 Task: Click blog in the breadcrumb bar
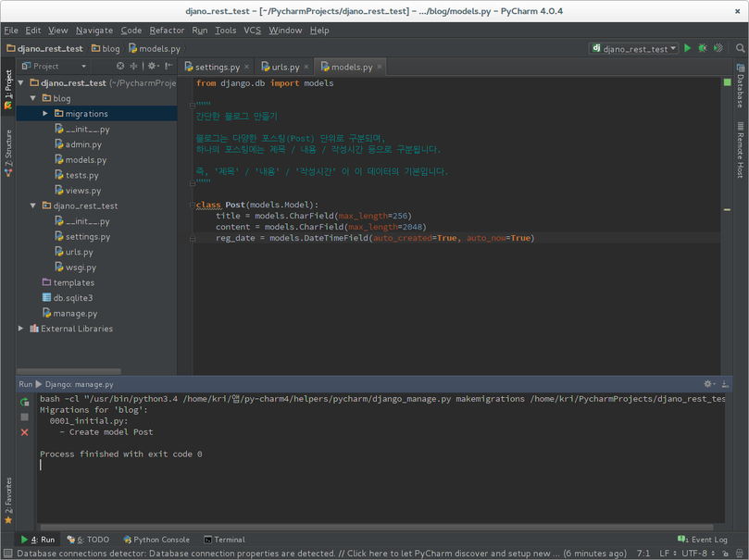click(x=106, y=49)
